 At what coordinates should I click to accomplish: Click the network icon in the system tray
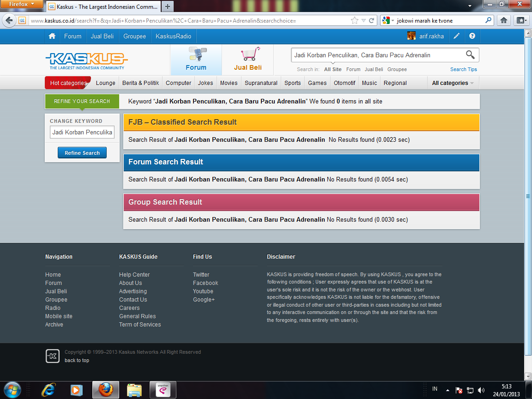click(470, 390)
